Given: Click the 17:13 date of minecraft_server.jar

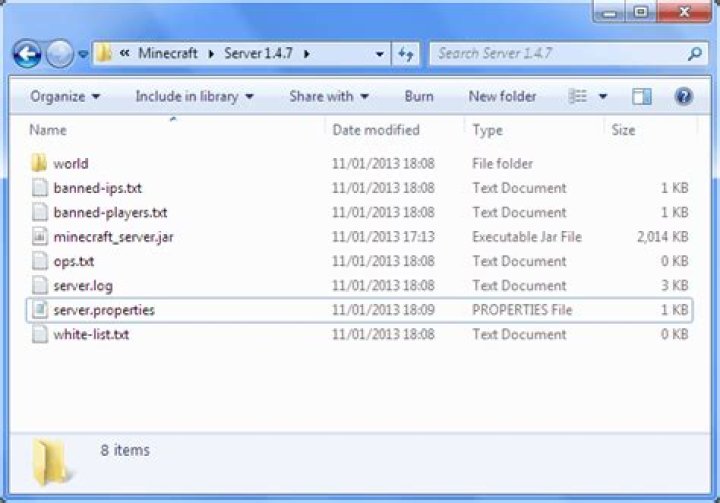Looking at the screenshot, I should click(x=383, y=237).
